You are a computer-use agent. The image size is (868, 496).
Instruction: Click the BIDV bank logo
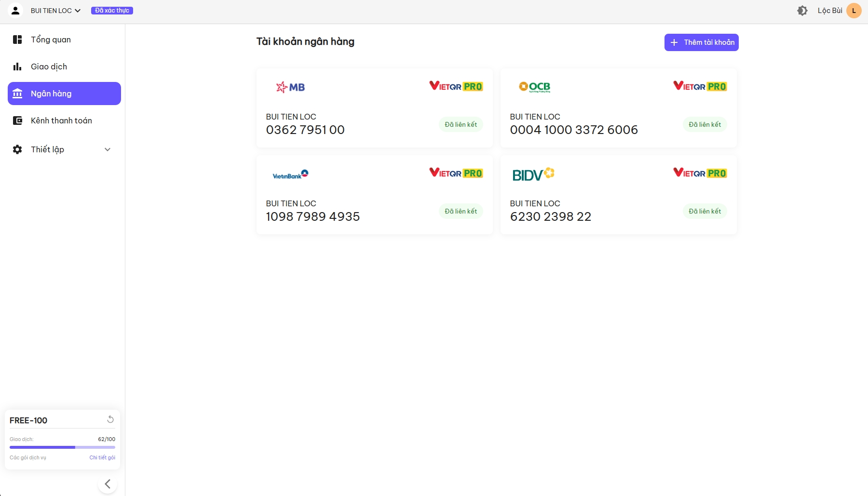coord(533,174)
